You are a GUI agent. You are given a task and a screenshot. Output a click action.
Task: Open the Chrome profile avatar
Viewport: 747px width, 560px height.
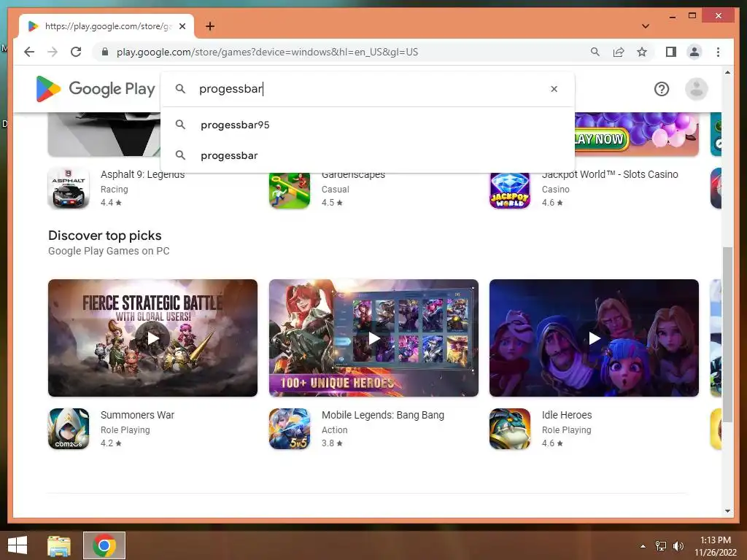pyautogui.click(x=694, y=52)
